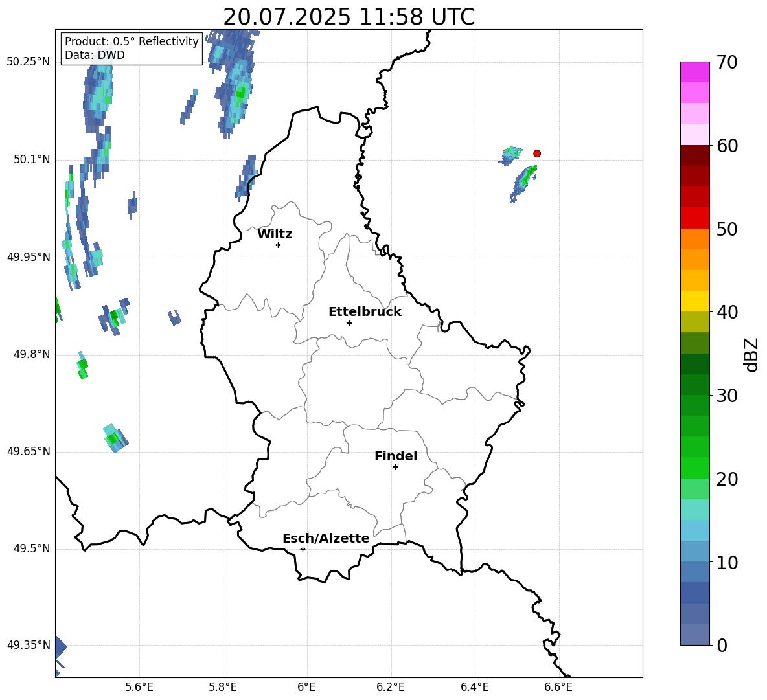Screen dimensions: 767x700
Task: Click the green-cored radar echo below the red dot
Action: tap(523, 183)
